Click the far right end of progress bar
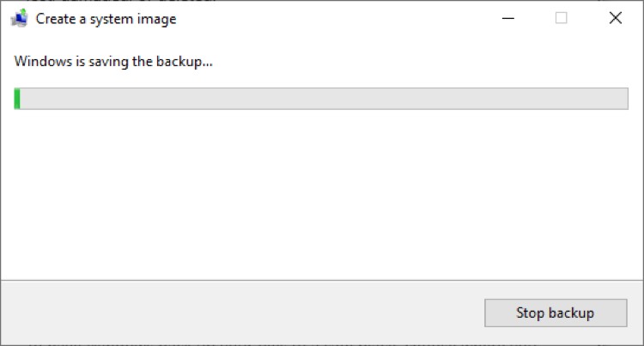The image size is (644, 346). (x=624, y=99)
